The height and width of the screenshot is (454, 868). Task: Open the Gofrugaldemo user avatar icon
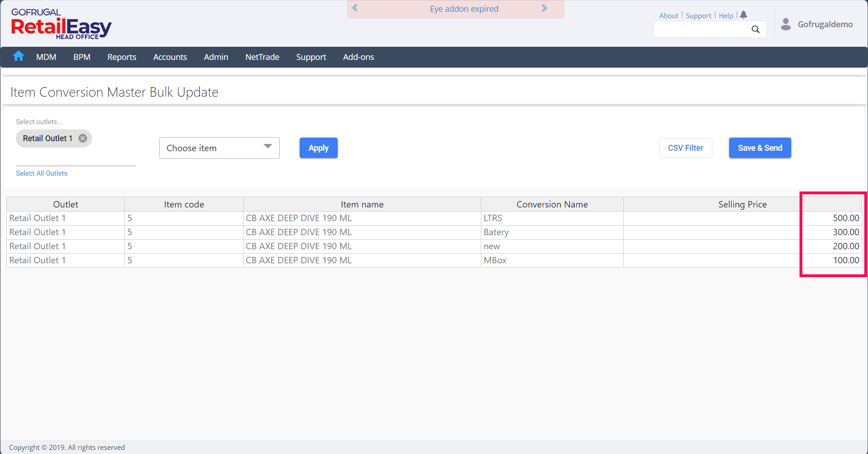[786, 24]
